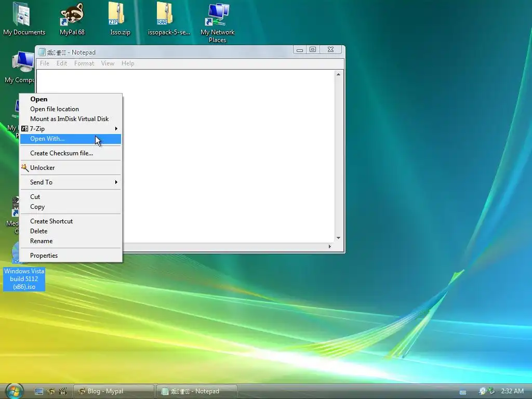Image resolution: width=532 pixels, height=399 pixels.
Task: Choose Properties in the context menu
Action: pyautogui.click(x=71, y=256)
